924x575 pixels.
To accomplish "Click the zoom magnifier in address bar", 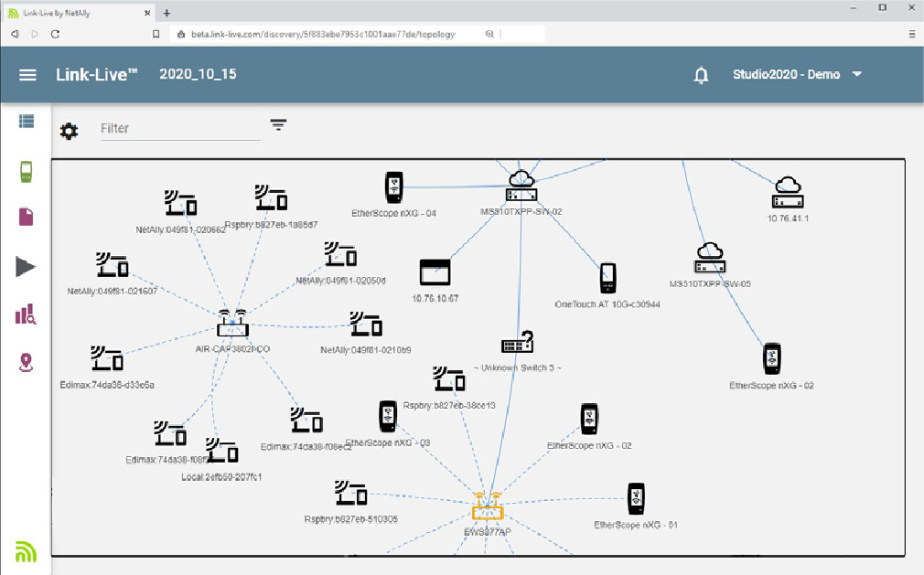I will 489,34.
